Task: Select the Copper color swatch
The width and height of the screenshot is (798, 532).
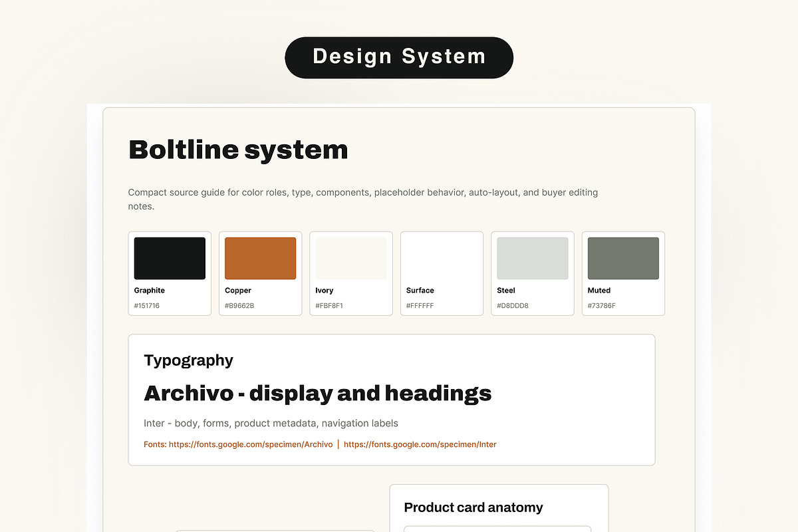Action: (260, 258)
